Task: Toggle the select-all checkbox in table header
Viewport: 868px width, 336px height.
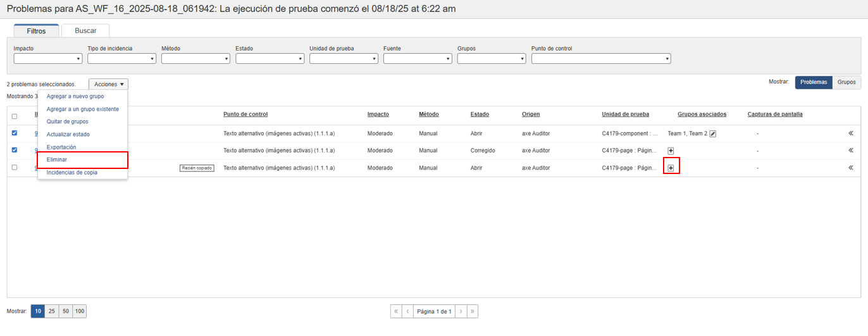Action: [15, 116]
